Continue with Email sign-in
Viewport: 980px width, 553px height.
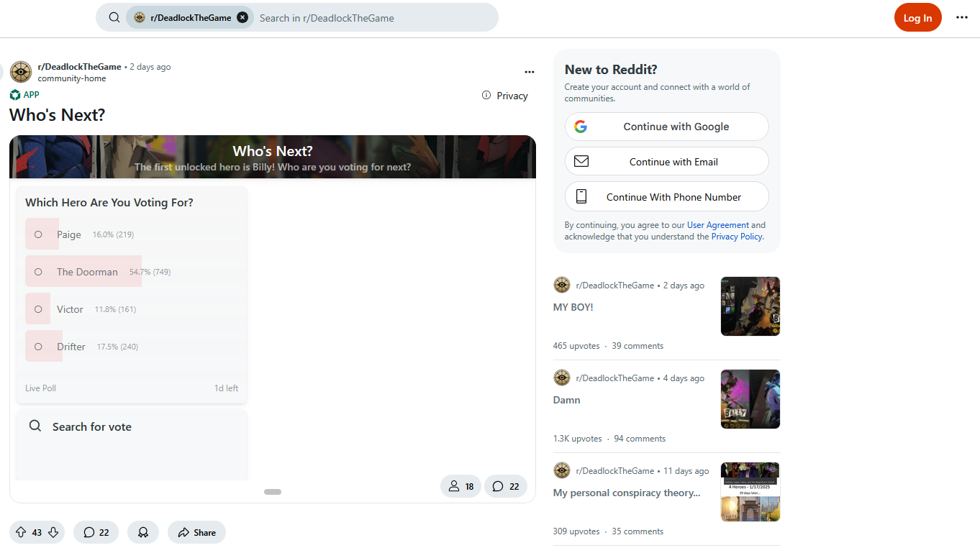(x=666, y=162)
